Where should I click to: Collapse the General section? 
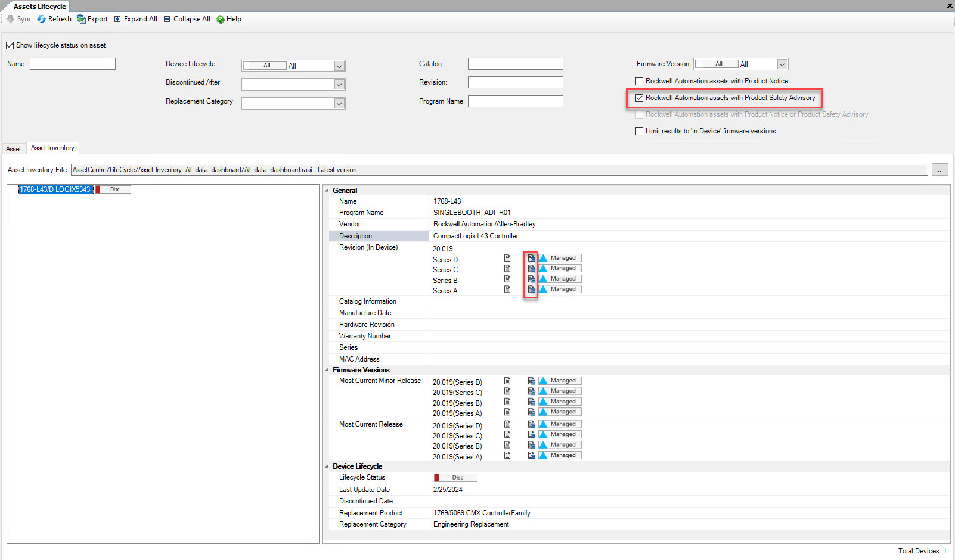click(327, 191)
